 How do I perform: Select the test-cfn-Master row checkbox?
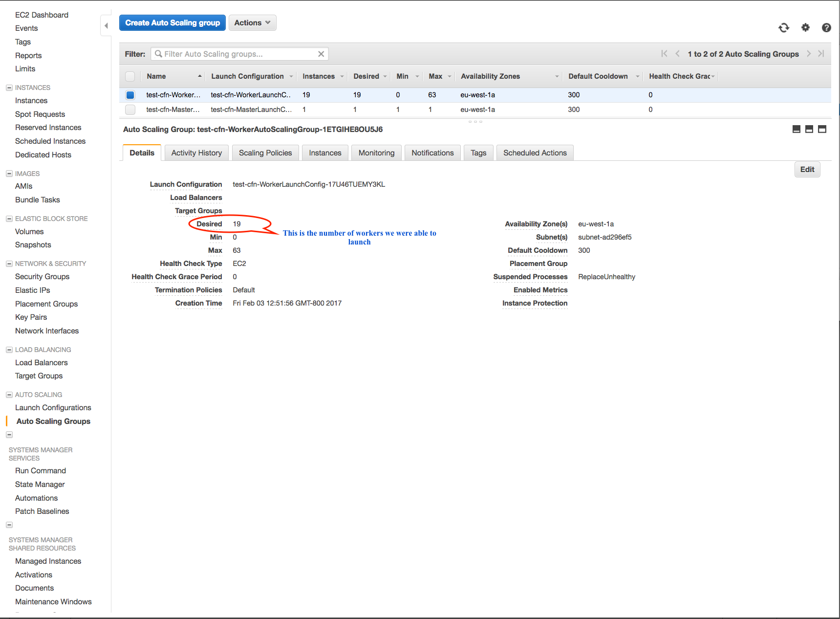click(x=130, y=110)
